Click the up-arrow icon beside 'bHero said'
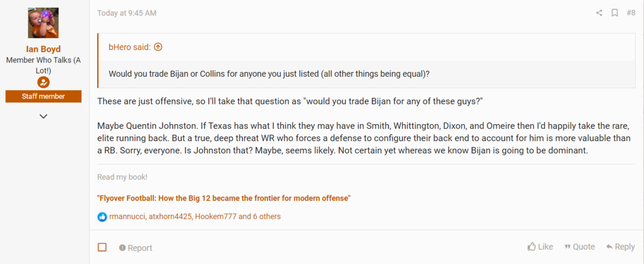The height and width of the screenshot is (264, 644). 158,47
